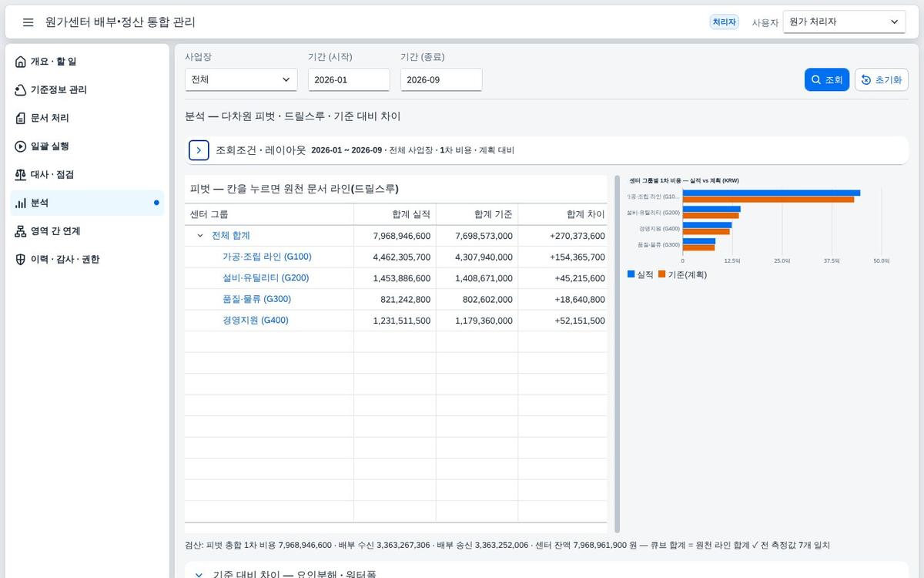Click the 대사 · 점검 scale icon

[21, 175]
